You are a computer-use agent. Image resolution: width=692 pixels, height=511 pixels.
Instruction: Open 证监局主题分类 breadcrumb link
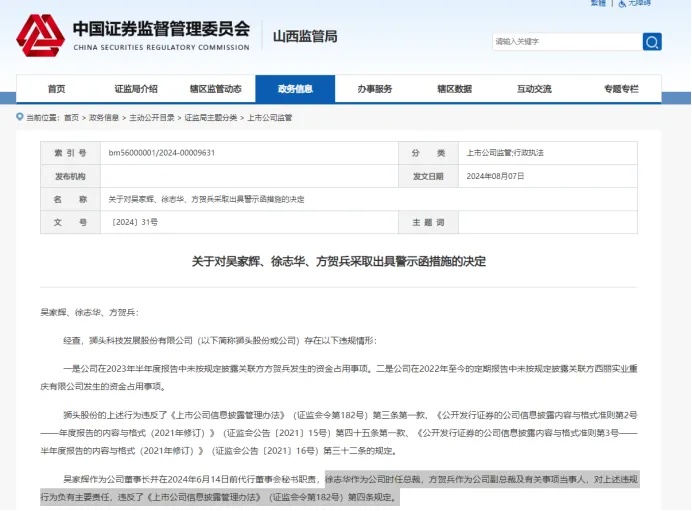[x=210, y=118]
